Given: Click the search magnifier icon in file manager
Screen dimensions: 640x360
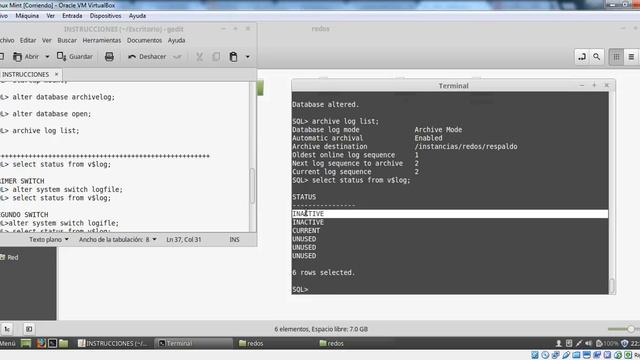Looking at the screenshot, I should click(597, 57).
